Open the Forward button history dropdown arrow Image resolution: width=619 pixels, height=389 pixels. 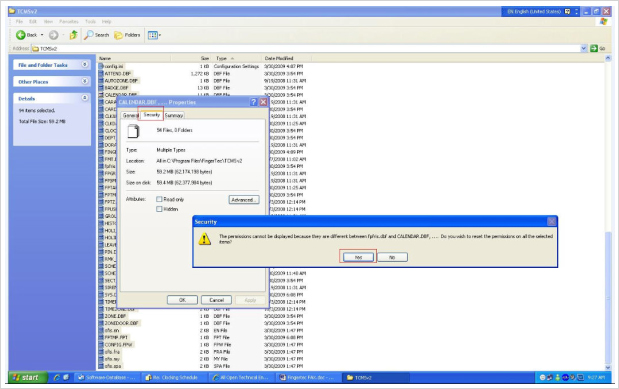[x=63, y=35]
